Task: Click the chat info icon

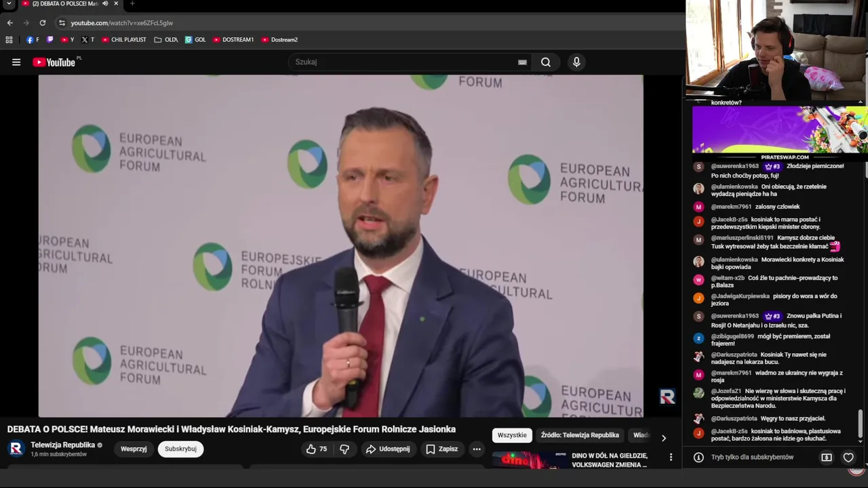Action: pos(698,457)
